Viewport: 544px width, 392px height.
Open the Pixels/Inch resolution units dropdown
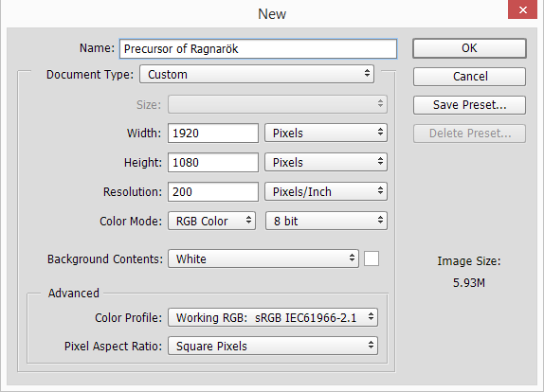[326, 191]
